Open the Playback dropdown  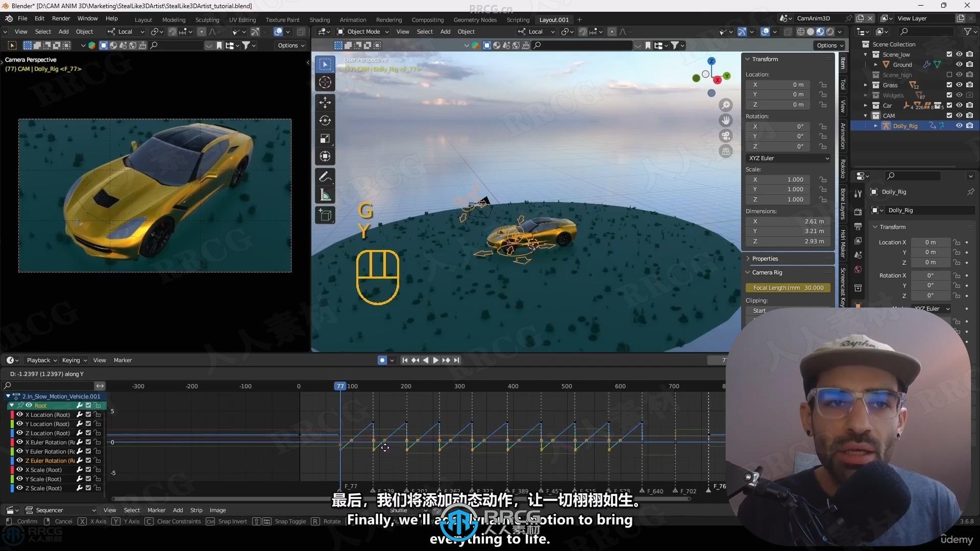tap(42, 360)
